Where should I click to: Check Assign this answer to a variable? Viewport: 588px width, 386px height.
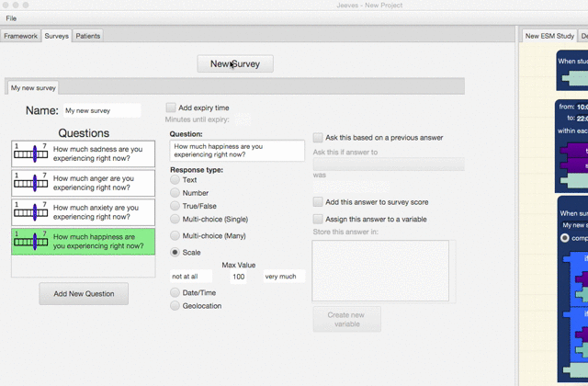tap(318, 219)
